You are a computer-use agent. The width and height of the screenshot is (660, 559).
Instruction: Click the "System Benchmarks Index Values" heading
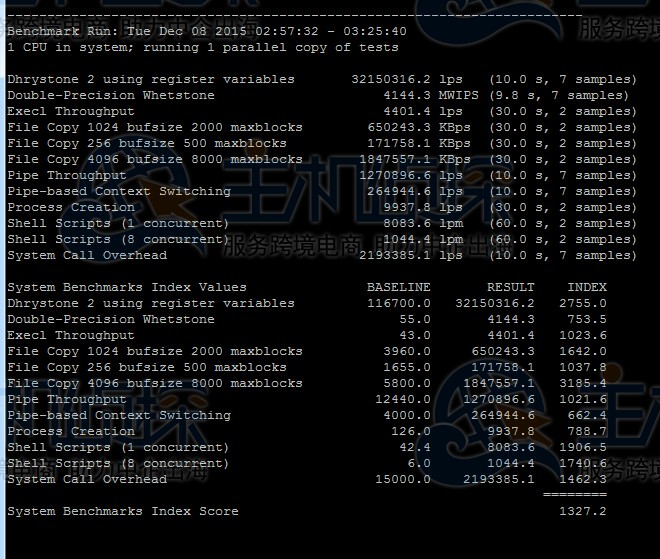126,287
